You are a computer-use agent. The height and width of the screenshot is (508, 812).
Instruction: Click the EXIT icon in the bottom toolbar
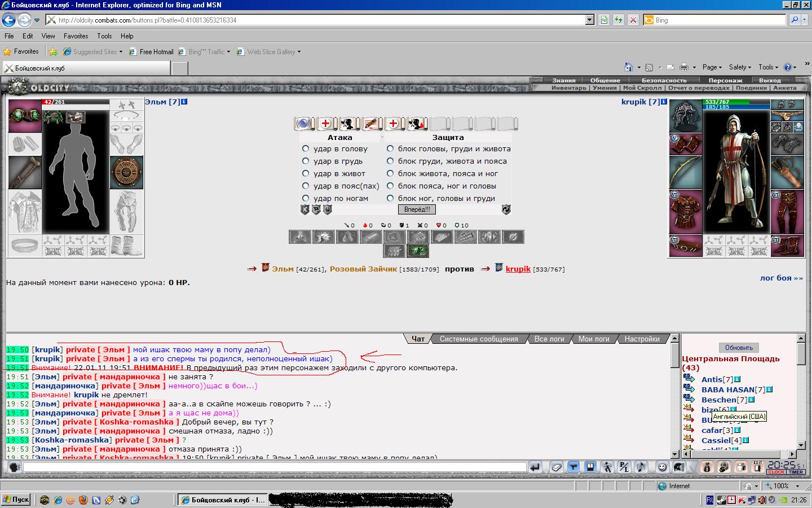point(757,467)
